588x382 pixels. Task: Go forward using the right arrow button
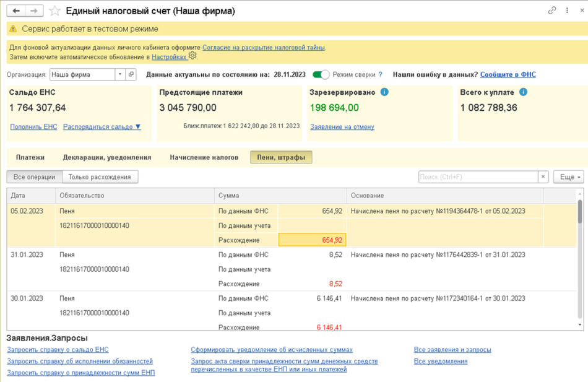34,11
